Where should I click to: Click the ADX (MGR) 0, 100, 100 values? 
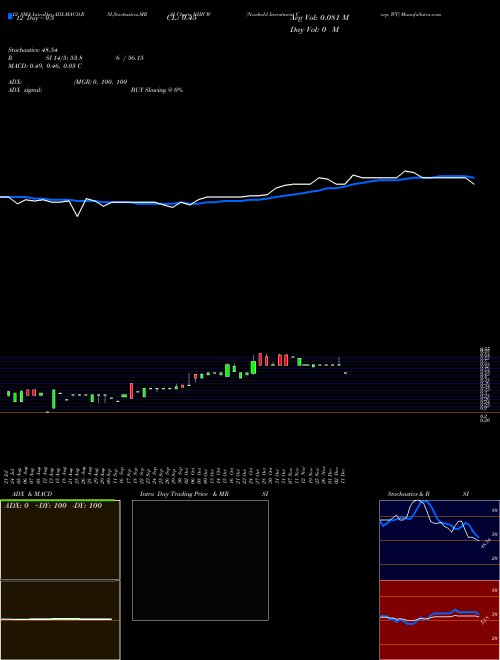[100, 82]
